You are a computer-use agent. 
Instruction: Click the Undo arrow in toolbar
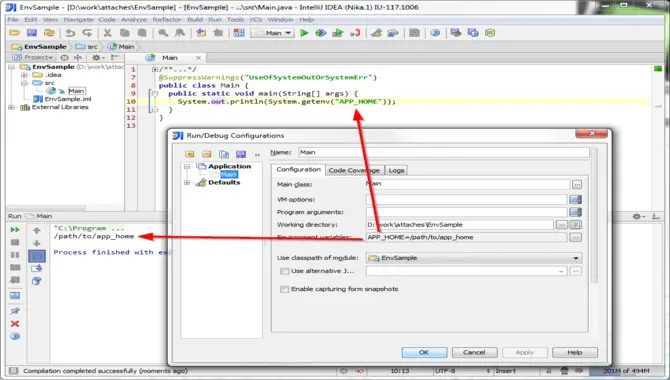(70, 33)
